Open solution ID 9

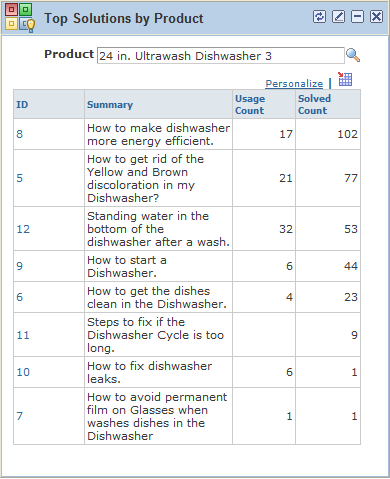20,266
